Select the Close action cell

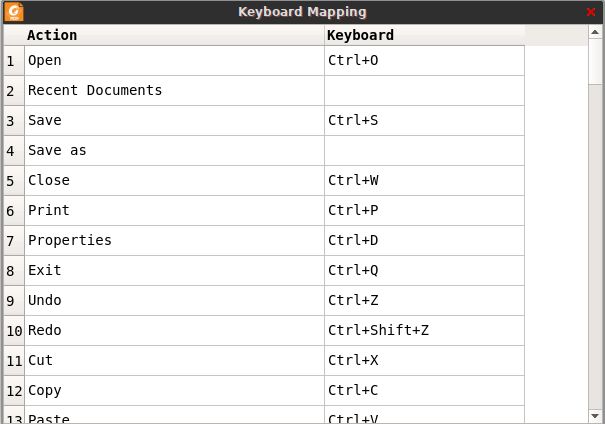[x=174, y=181]
